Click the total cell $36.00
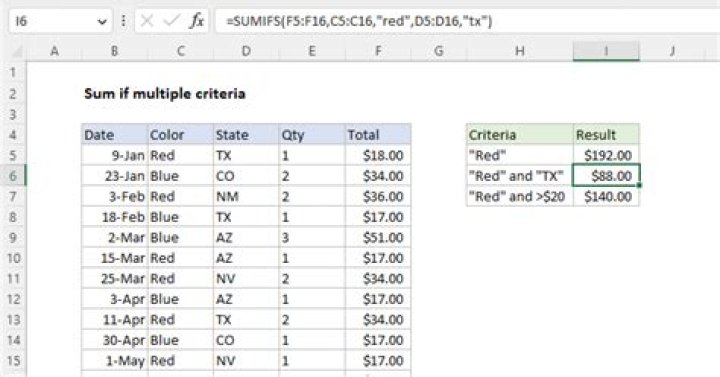720x377 pixels. pyautogui.click(x=378, y=197)
